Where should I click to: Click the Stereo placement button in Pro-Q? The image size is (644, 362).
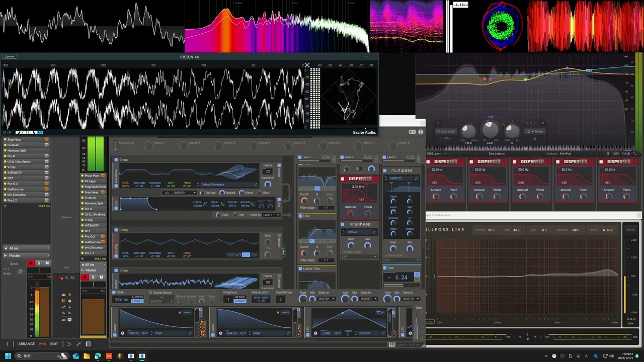coord(536,131)
